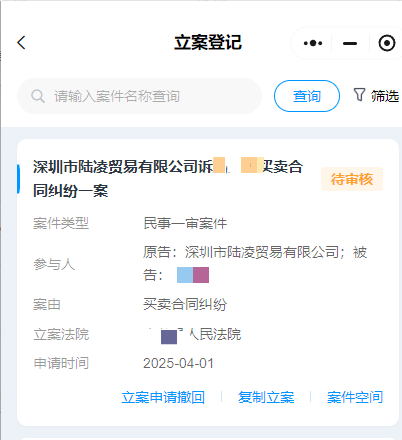The width and height of the screenshot is (402, 440).
Task: Open the case title 深圳市陆凌贸易有限公司诉 entry
Action: (168, 179)
